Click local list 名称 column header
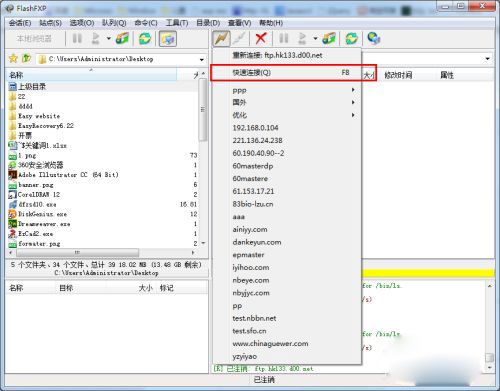This screenshot has height=391, width=500. (x=91, y=75)
